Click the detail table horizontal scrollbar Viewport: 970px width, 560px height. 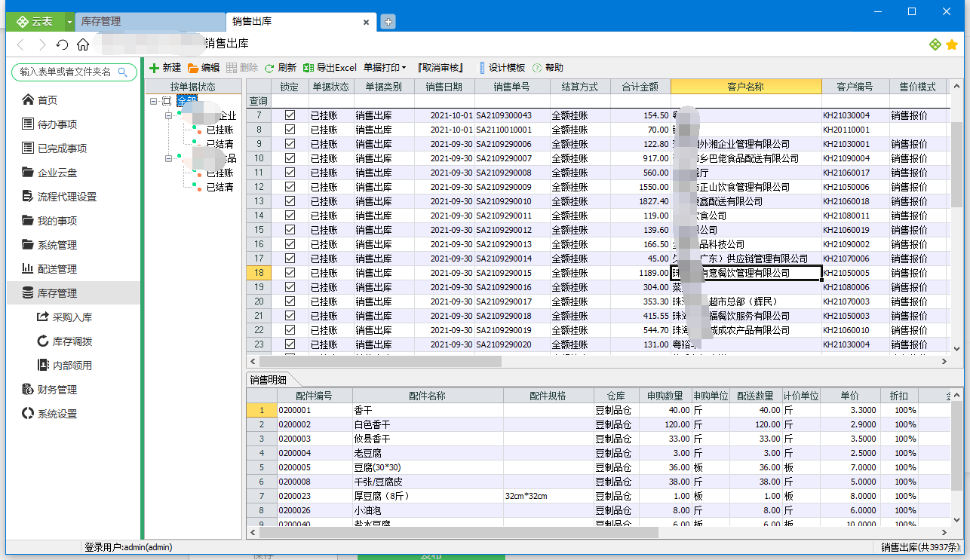pos(459,533)
